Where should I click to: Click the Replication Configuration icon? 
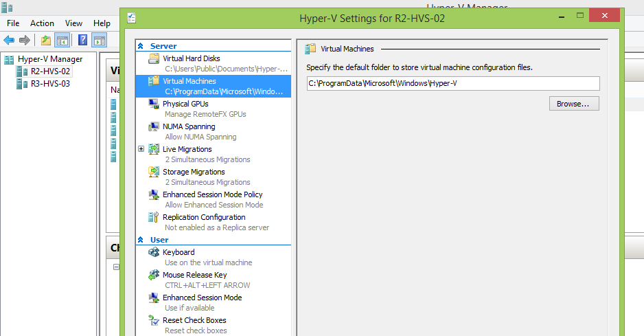154,216
